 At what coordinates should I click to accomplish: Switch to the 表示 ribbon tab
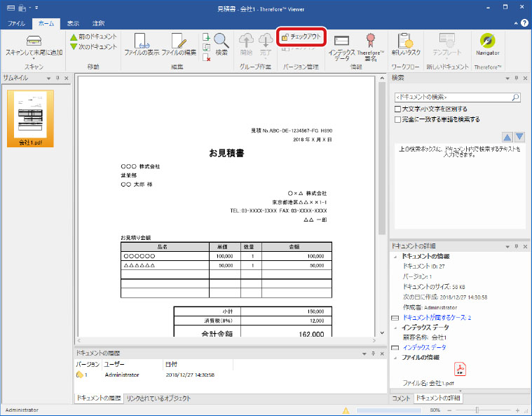click(x=74, y=23)
